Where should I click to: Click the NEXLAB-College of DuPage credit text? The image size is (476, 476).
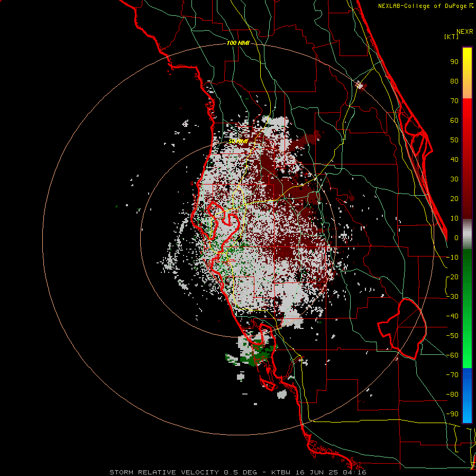[423, 6]
